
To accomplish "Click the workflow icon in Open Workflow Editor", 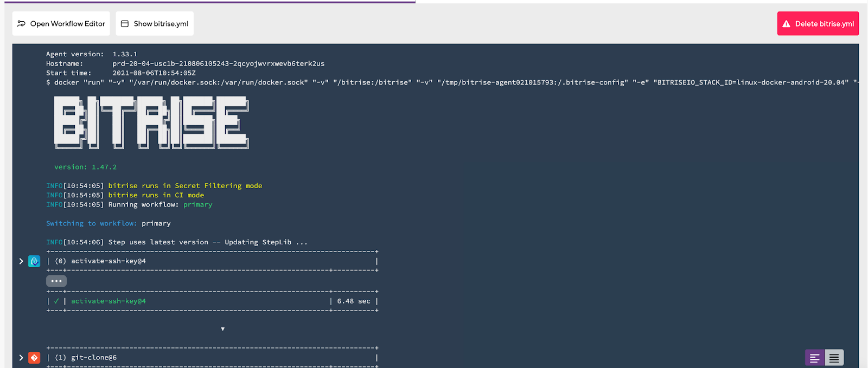I will coord(22,24).
